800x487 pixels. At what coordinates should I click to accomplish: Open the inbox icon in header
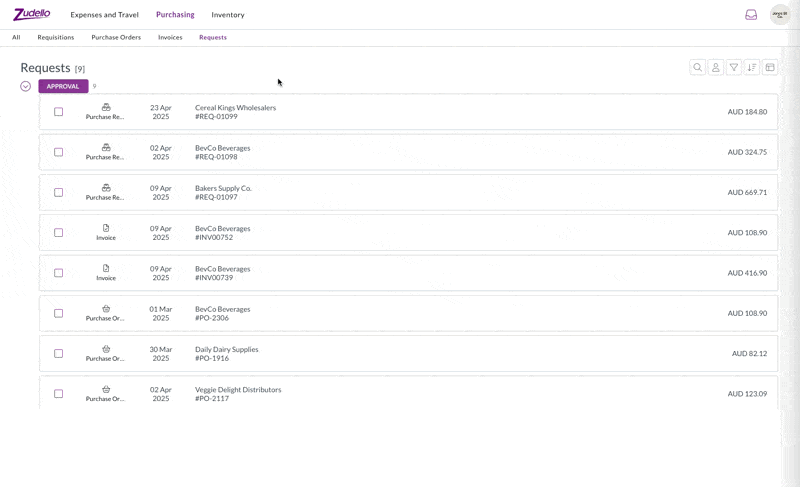tap(751, 15)
